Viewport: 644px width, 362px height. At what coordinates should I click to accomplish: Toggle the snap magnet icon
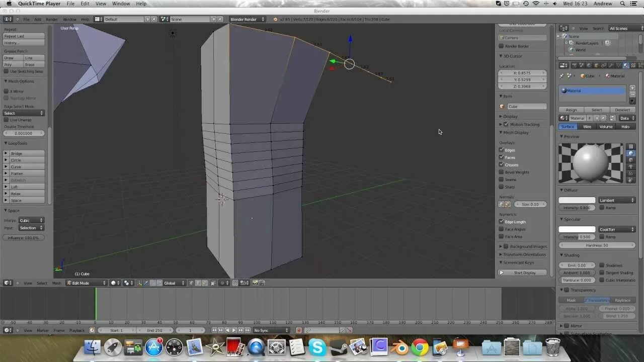click(235, 283)
